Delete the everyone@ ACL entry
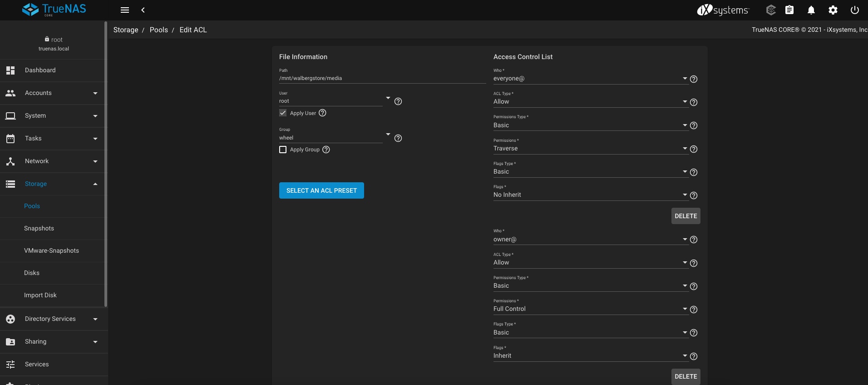 point(686,216)
